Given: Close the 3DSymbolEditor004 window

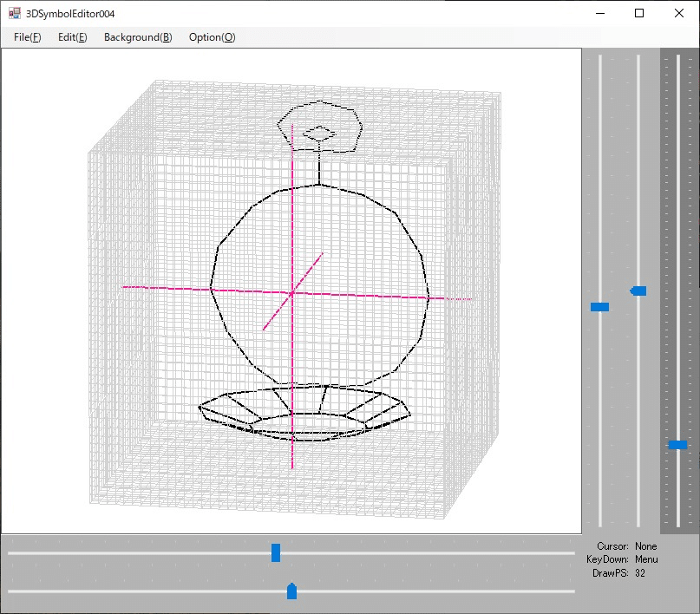Looking at the screenshot, I should (x=679, y=13).
